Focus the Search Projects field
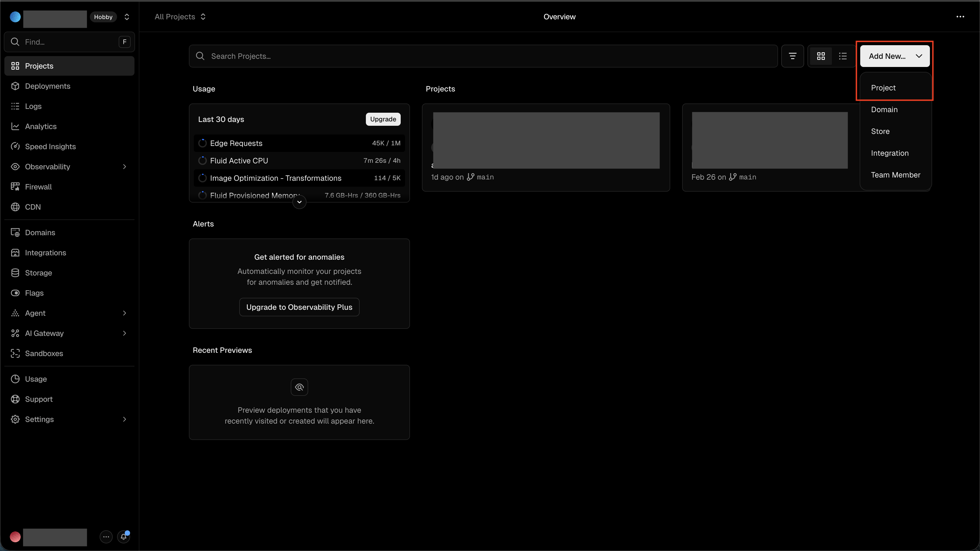Screen dimensions: 980x551 (483, 56)
